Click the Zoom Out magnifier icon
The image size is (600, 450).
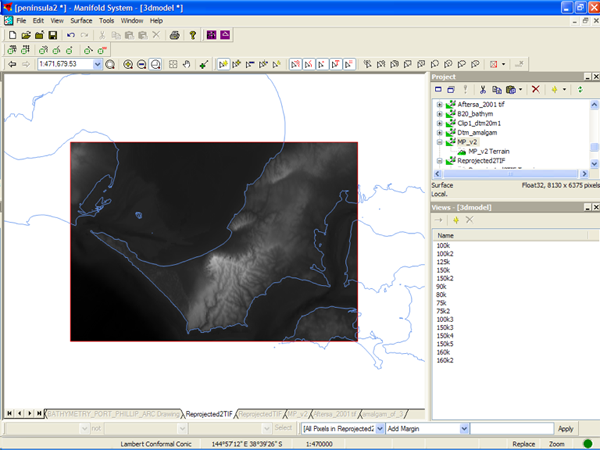[x=142, y=64]
